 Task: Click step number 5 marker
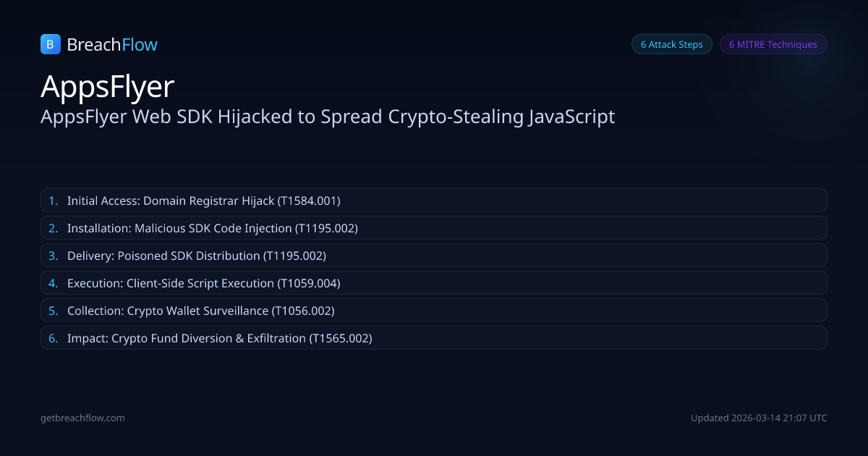pos(53,311)
